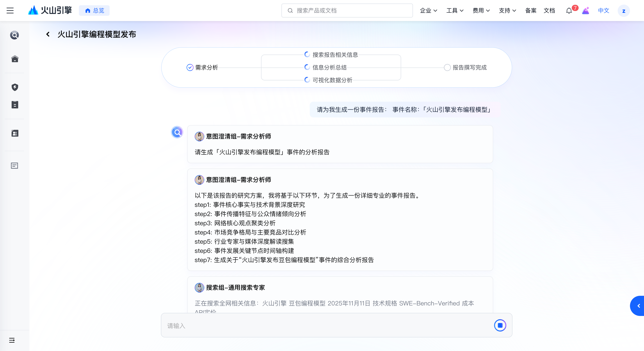Viewport: 644px width, 351px height.
Task: Expand the 费用 dropdown menu
Action: (481, 11)
